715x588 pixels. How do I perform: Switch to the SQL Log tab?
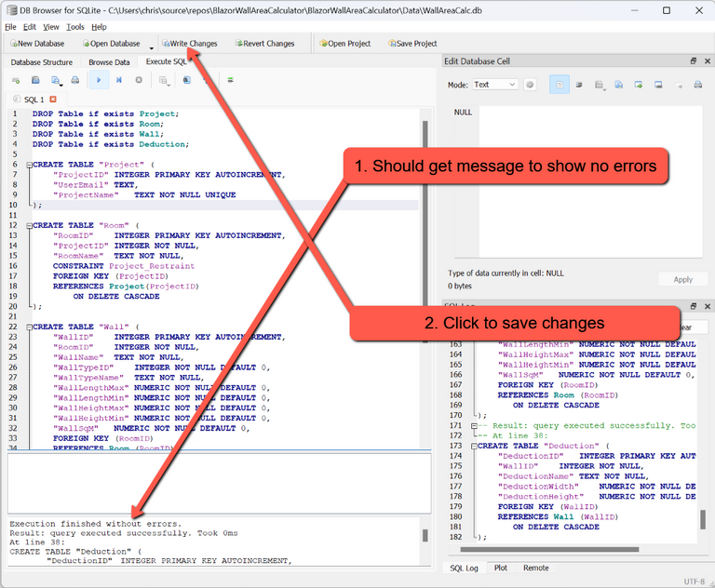(x=465, y=568)
